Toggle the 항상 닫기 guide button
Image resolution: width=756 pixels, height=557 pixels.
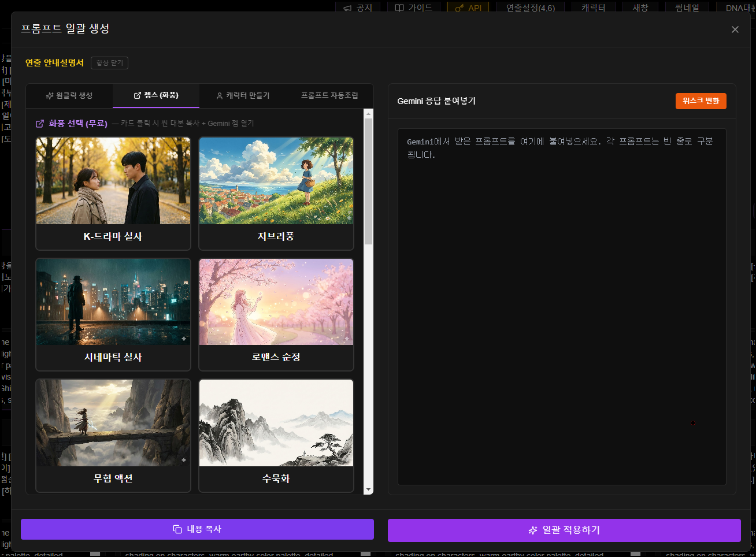click(x=109, y=63)
